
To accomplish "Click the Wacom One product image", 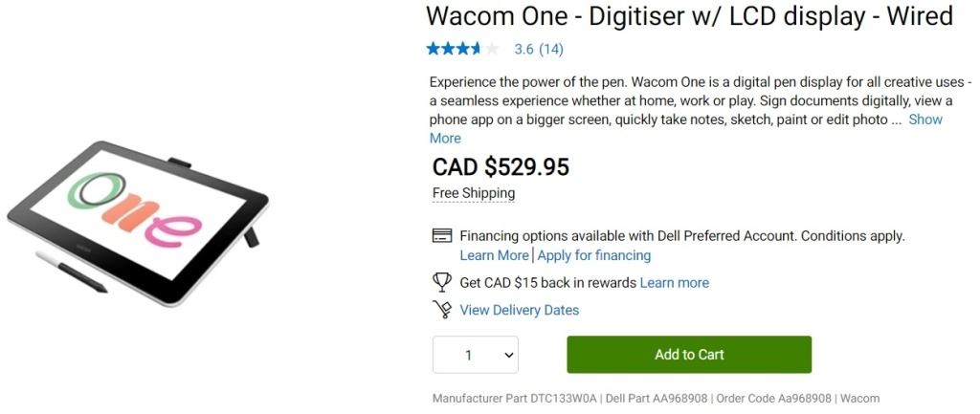I will tap(139, 220).
